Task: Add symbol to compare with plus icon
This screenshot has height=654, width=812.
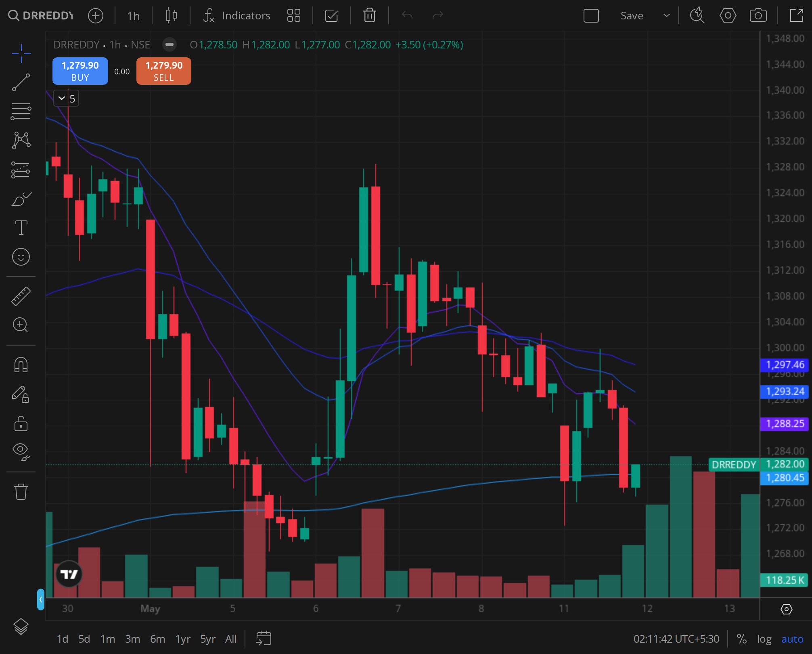Action: point(96,16)
